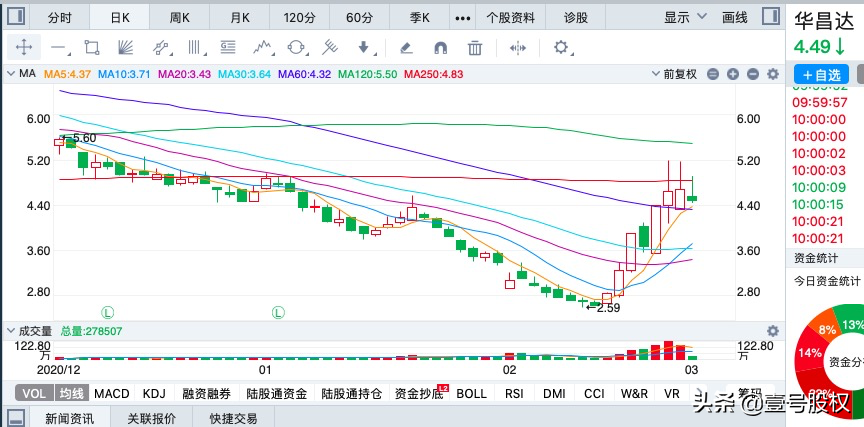Choose the text annotation tool
Image resolution: width=864 pixels, height=427 pixels.
click(228, 47)
